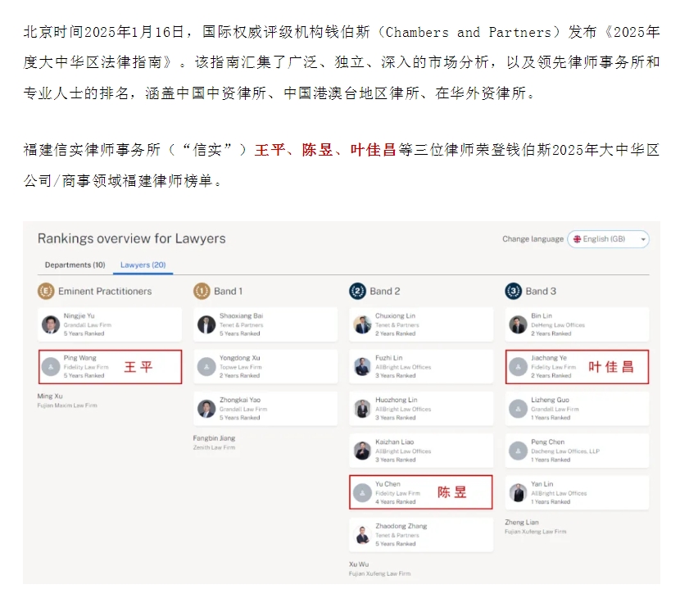The width and height of the screenshot is (680, 616).
Task: Click the Kaizhan Liao name text
Action: pos(395,442)
